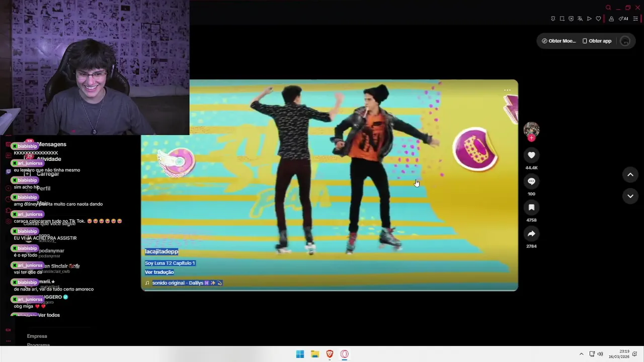Screen dimensions: 644x362
Task: Open the Aria AI assistant icon
Action: (623, 19)
